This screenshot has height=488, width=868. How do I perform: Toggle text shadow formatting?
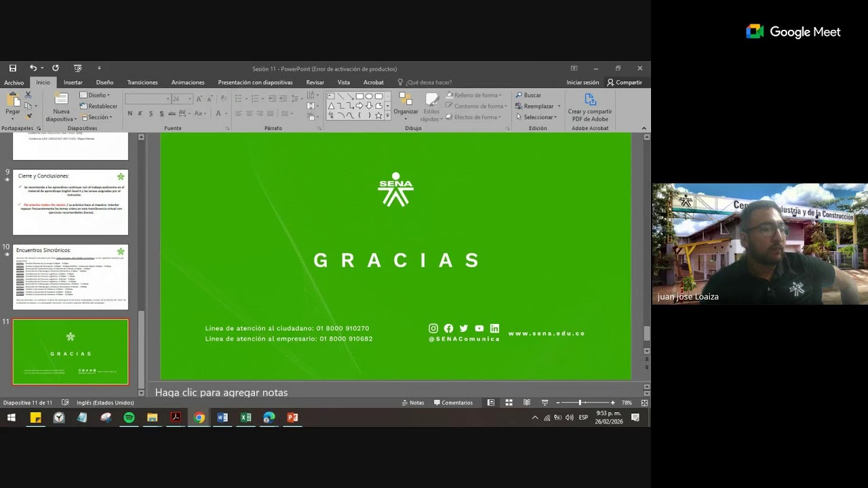click(161, 113)
